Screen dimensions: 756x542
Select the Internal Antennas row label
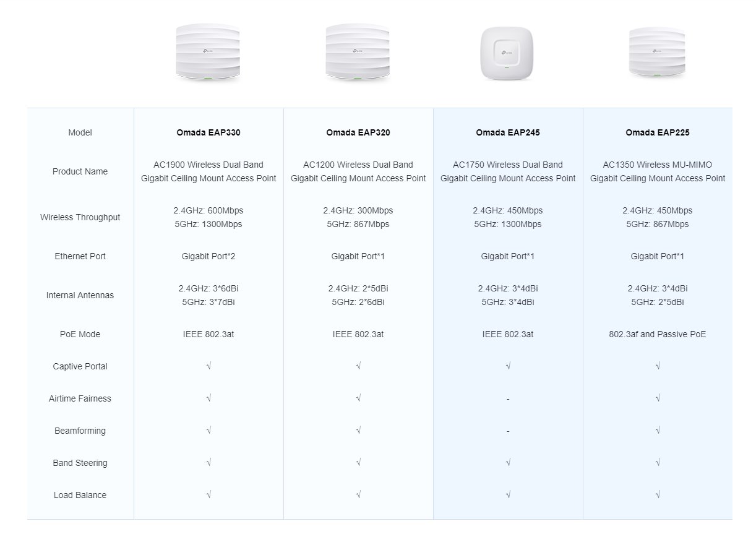(x=80, y=295)
